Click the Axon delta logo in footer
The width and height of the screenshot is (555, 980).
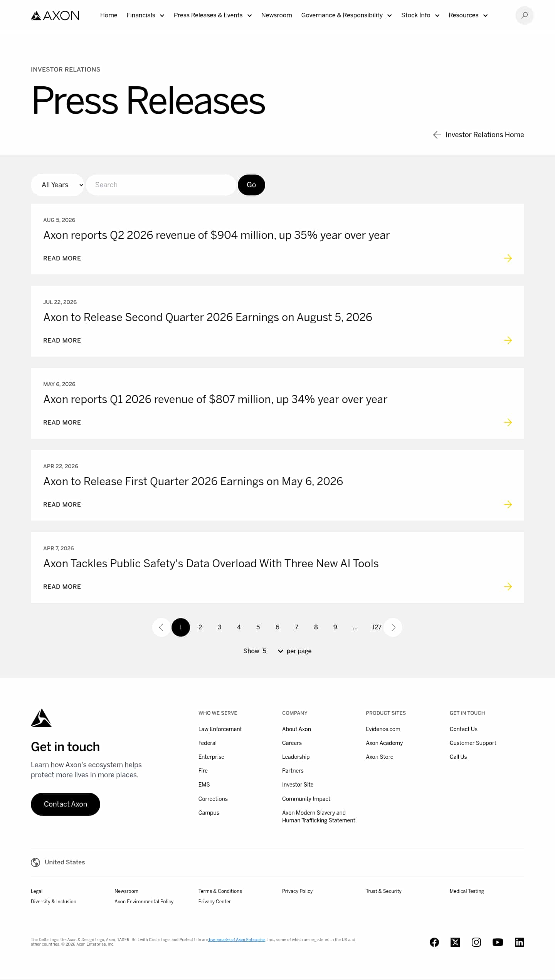point(41,718)
